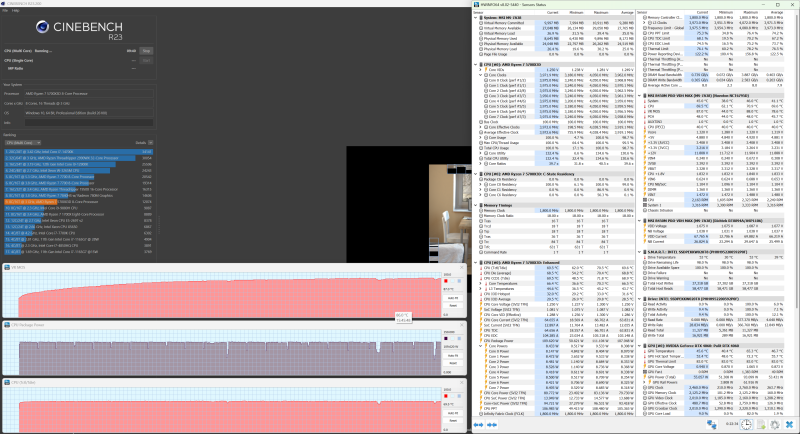This screenshot has width=800, height=434.
Task: Open the Cinebench Help menu
Action: [x=15, y=11]
